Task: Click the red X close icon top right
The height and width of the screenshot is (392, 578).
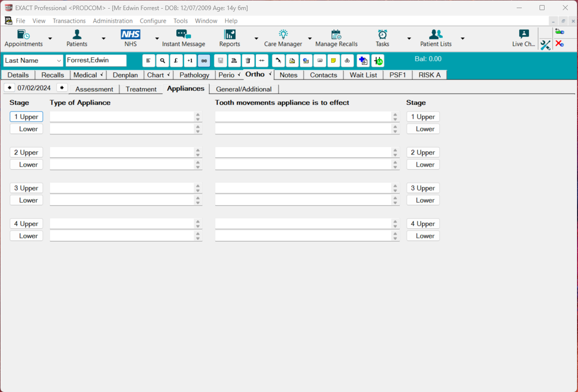Action: click(560, 45)
